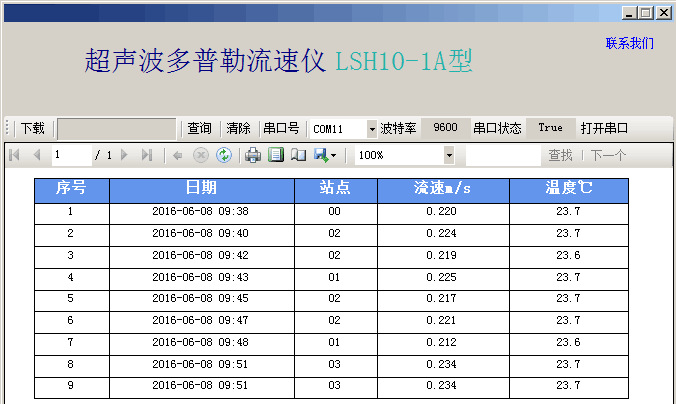Image resolution: width=676 pixels, height=404 pixels.
Task: Click flow speed value 0.219
Action: (441, 256)
